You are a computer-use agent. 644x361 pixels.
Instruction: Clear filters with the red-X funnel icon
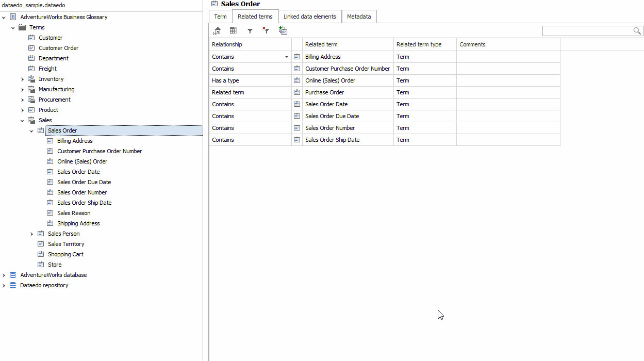point(266,31)
